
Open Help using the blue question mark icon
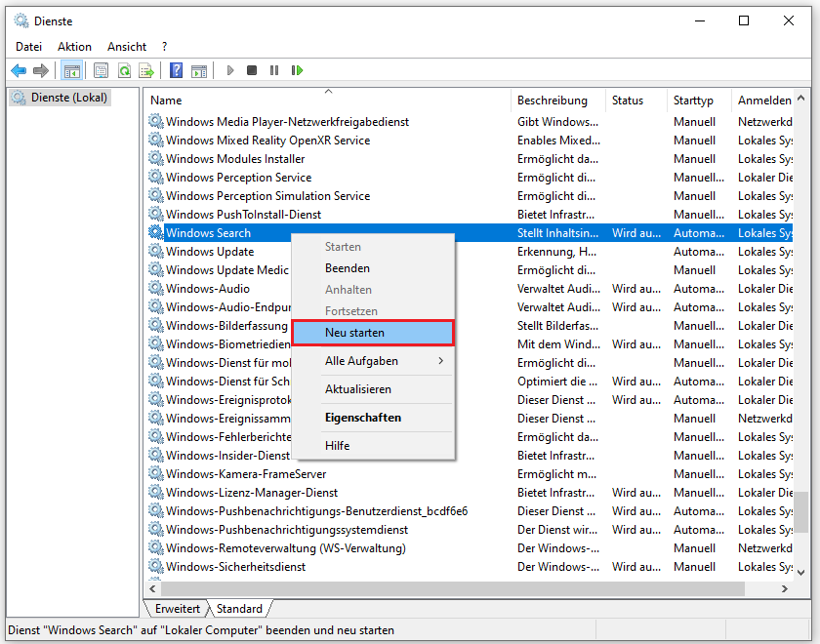pos(175,69)
